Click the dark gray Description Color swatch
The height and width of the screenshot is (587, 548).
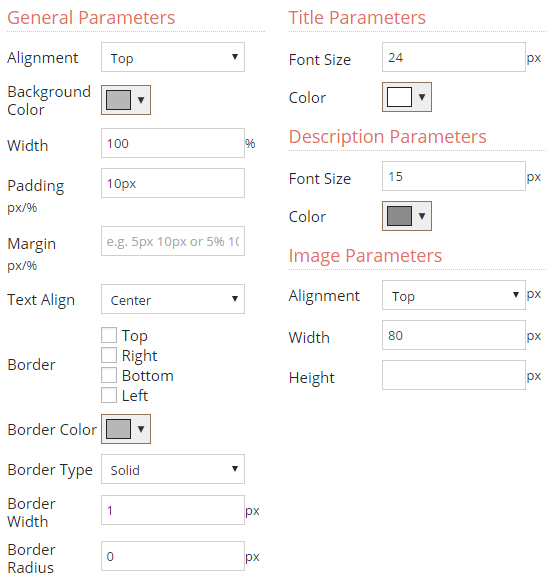point(399,216)
